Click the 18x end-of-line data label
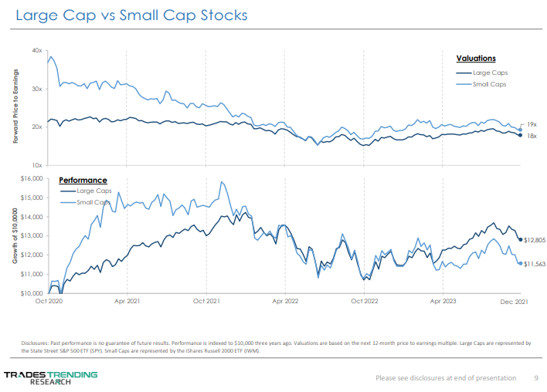This screenshot has width=547, height=392. [532, 136]
